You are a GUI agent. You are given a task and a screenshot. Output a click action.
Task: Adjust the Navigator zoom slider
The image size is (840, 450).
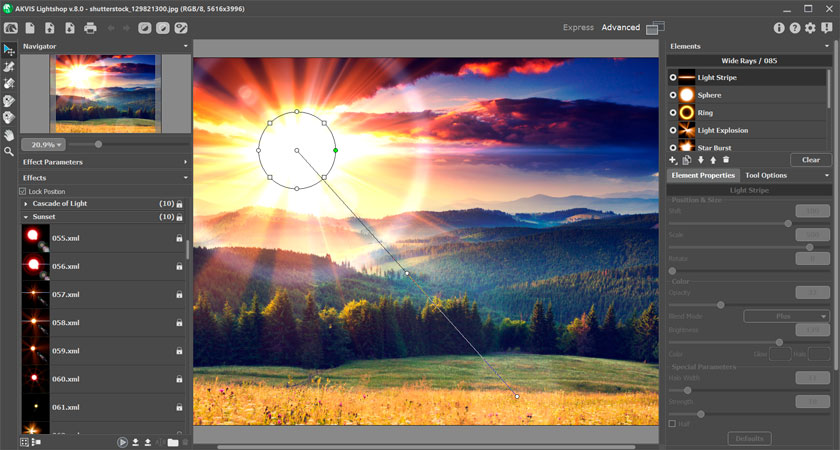point(98,144)
